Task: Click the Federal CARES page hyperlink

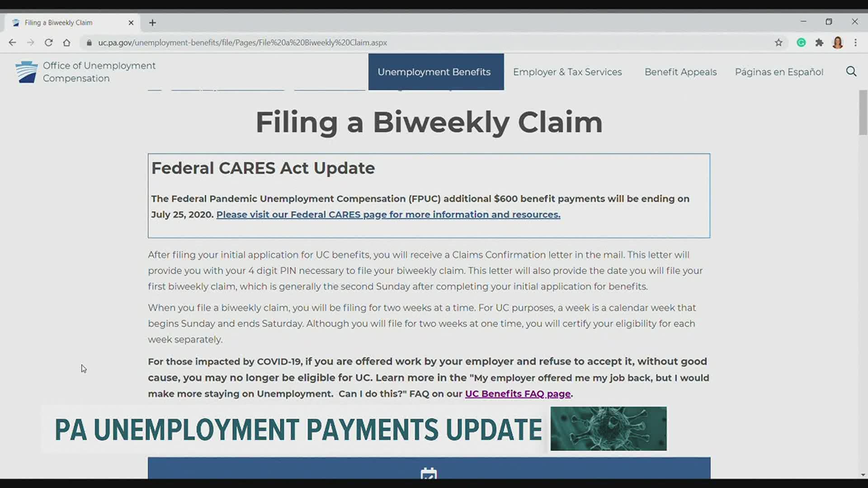Action: [387, 215]
